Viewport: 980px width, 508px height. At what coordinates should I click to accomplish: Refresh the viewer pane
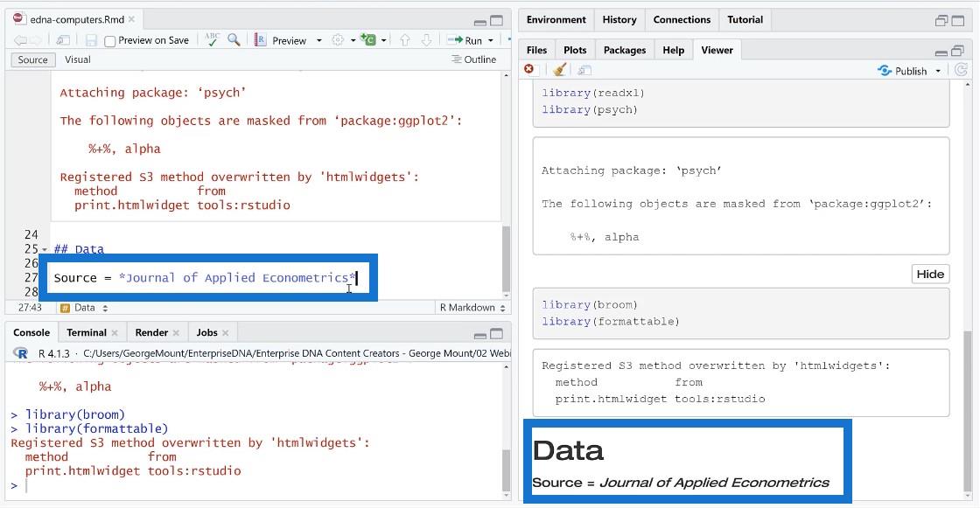tap(961, 70)
